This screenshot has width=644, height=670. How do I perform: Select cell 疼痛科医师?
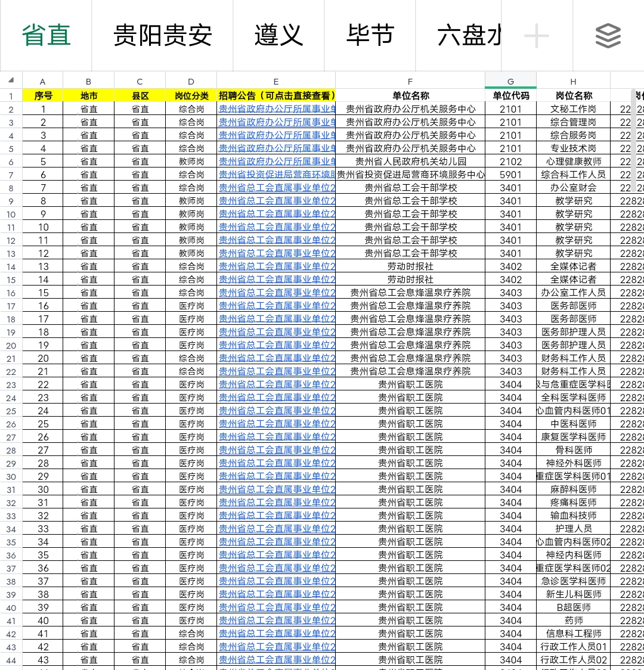573,502
